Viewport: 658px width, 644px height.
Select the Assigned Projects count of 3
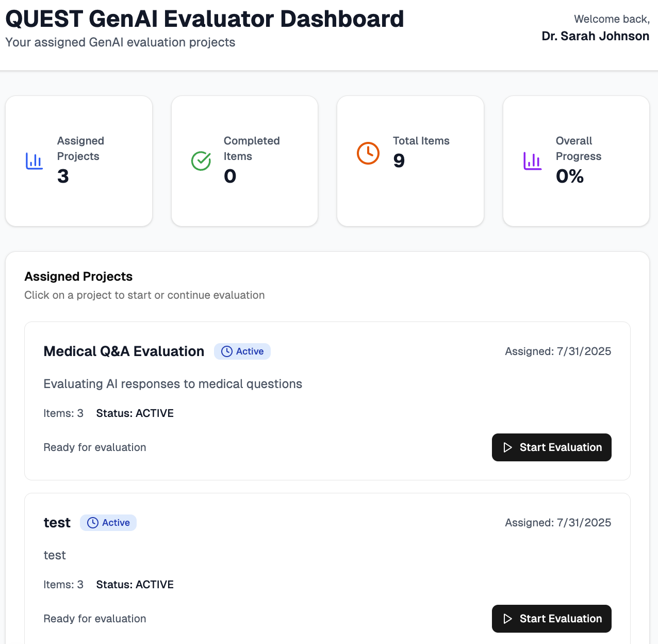(x=63, y=176)
